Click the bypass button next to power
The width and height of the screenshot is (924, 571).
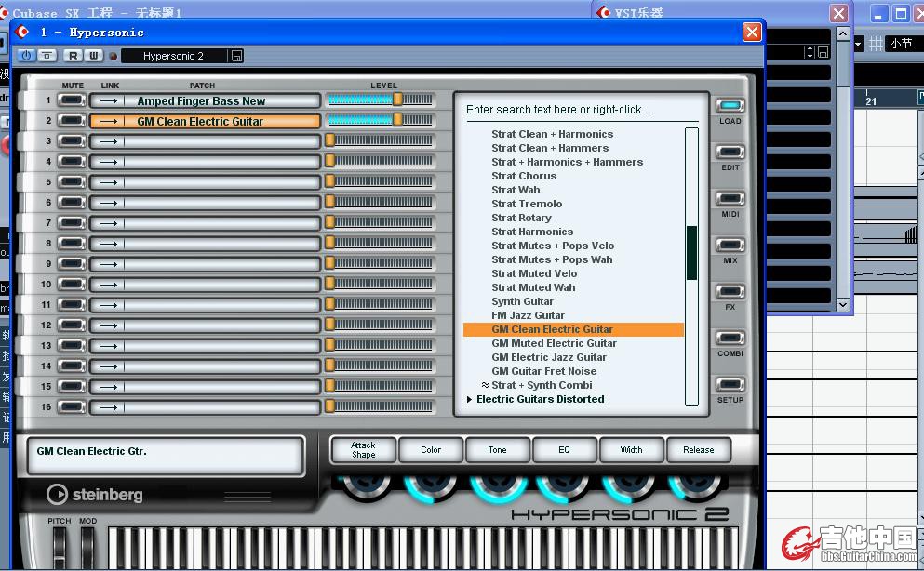(47, 56)
